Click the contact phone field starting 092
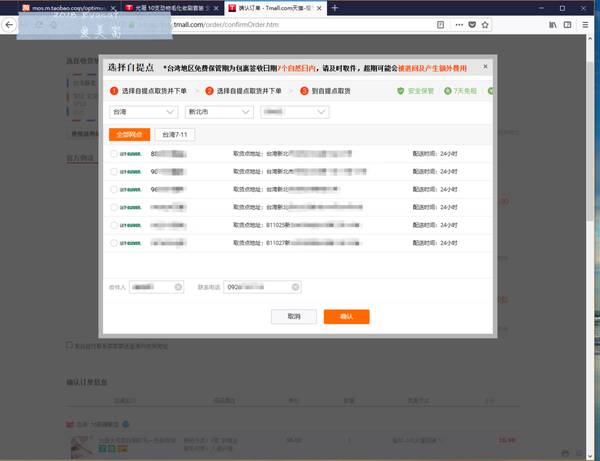Screen dimensions: 600x461 [262, 287]
